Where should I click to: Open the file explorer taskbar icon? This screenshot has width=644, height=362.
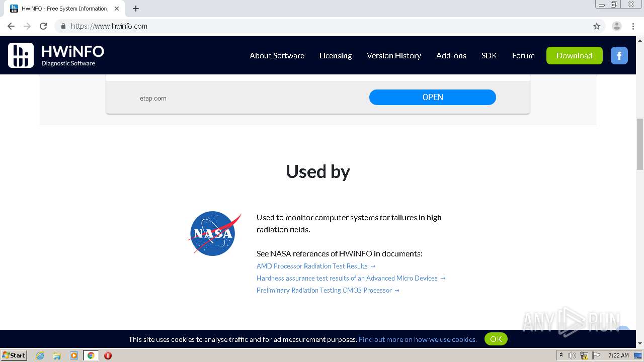[57, 355]
